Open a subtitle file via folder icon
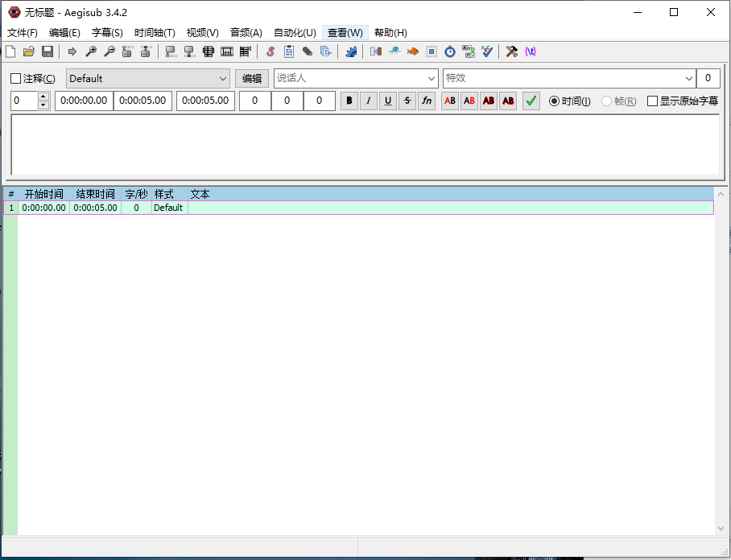731x560 pixels. click(x=29, y=51)
